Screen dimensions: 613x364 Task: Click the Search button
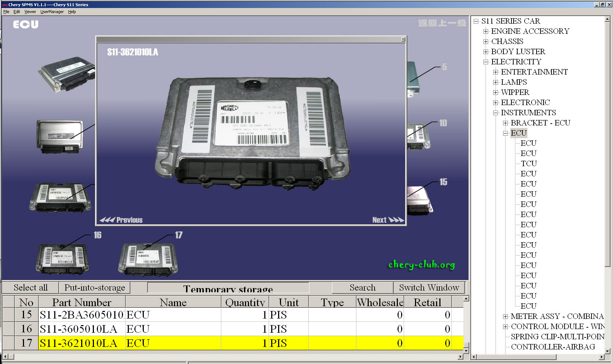pyautogui.click(x=363, y=288)
